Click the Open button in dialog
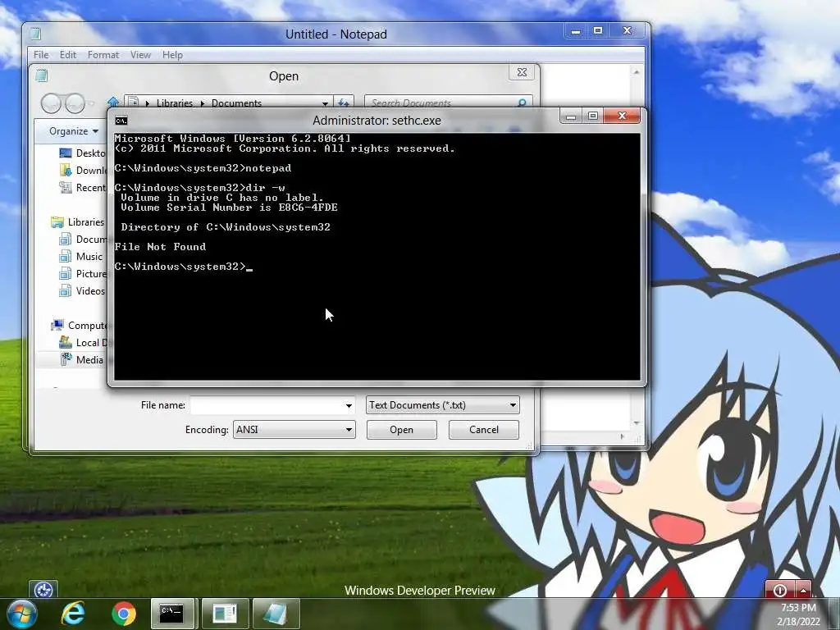Viewport: 840px width, 630px height. click(x=402, y=430)
